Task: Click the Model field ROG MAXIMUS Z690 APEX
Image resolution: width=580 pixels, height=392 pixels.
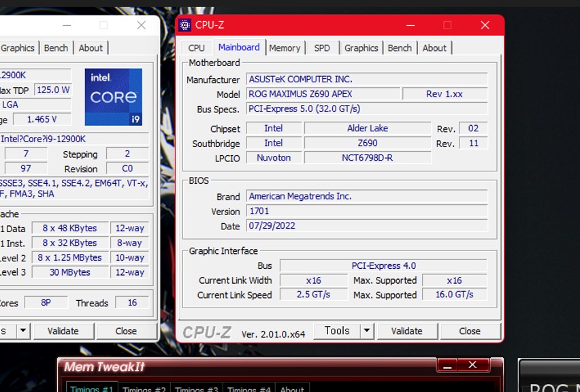Action: click(323, 94)
